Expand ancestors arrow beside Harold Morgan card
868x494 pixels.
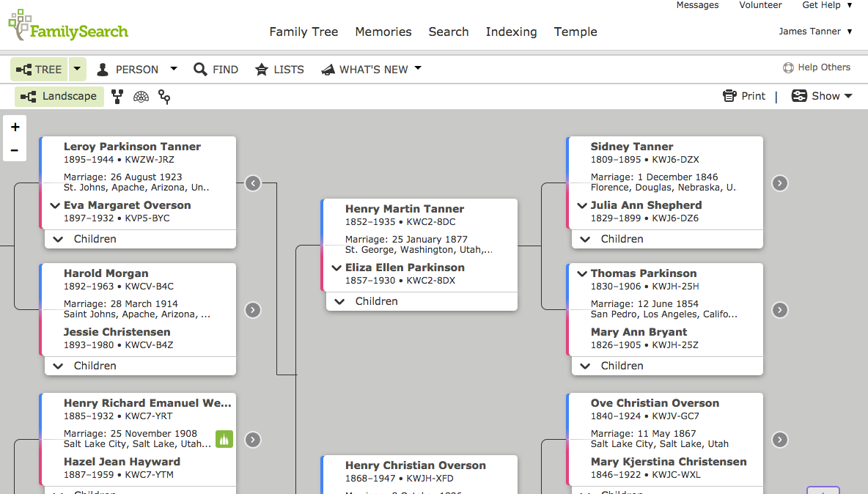[x=253, y=310]
